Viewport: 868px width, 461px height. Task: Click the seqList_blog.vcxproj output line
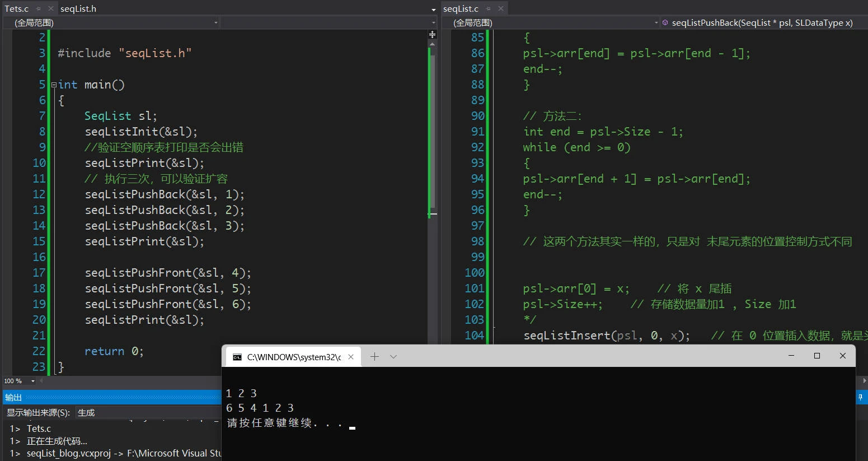[115, 453]
